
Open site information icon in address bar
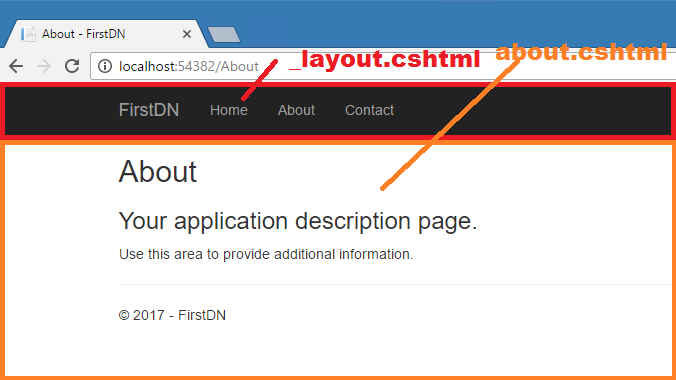tap(105, 66)
